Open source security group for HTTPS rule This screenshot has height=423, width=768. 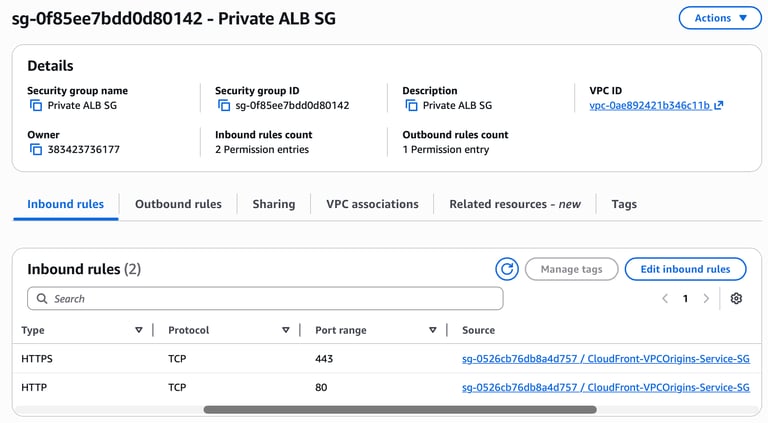(605, 358)
